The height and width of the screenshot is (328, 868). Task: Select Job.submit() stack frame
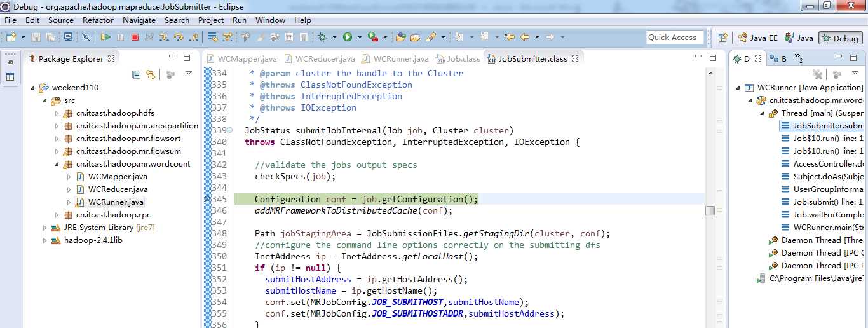pos(822,202)
